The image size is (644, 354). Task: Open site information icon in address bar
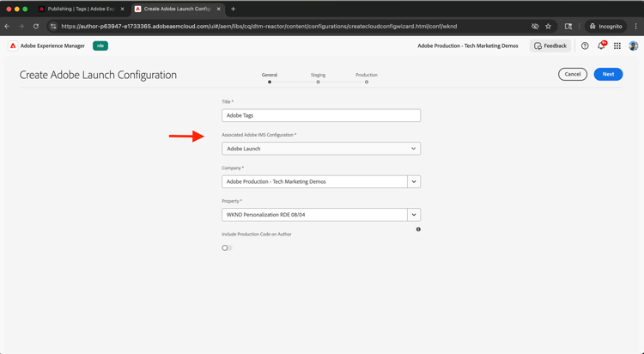click(x=53, y=27)
